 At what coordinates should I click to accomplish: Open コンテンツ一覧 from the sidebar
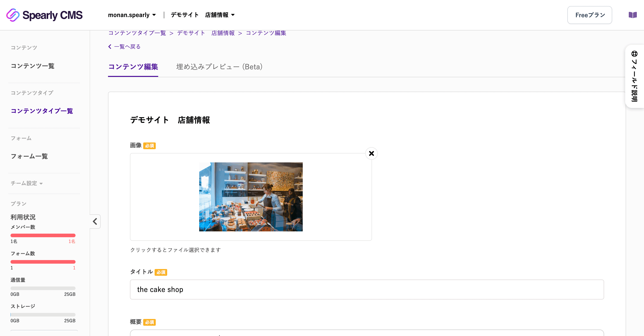click(32, 66)
